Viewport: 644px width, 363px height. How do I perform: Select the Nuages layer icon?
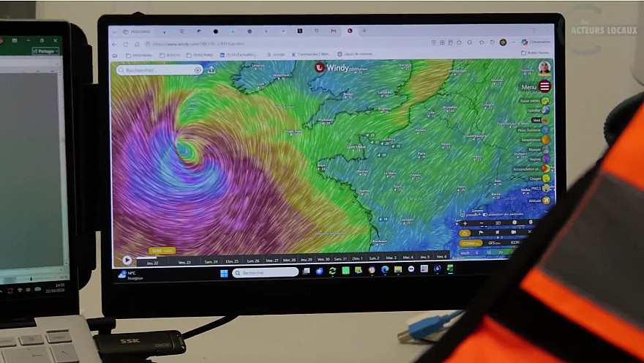(x=545, y=149)
